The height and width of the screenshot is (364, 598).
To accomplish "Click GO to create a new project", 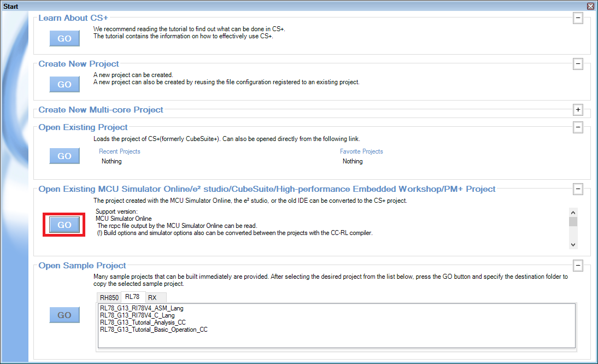I will [x=64, y=84].
